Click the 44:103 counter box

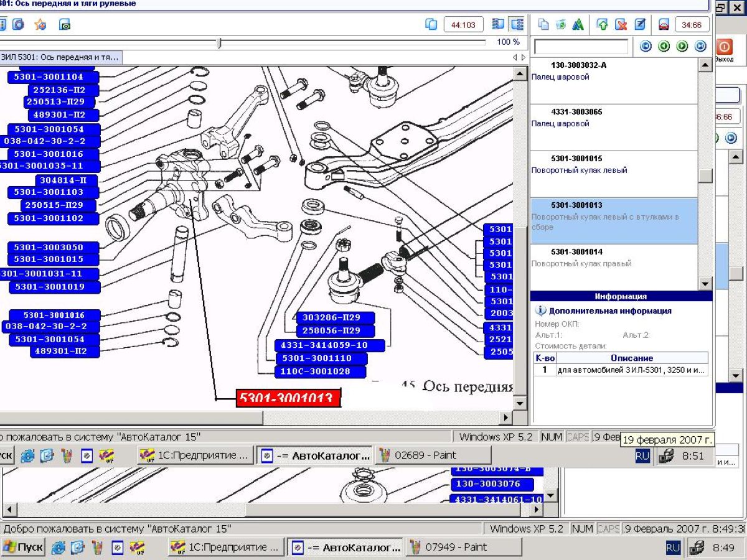[x=463, y=25]
